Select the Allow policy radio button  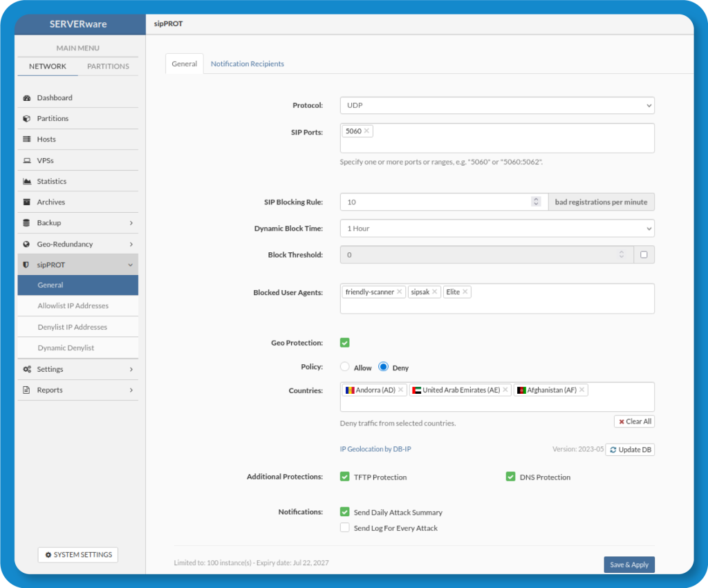point(345,368)
